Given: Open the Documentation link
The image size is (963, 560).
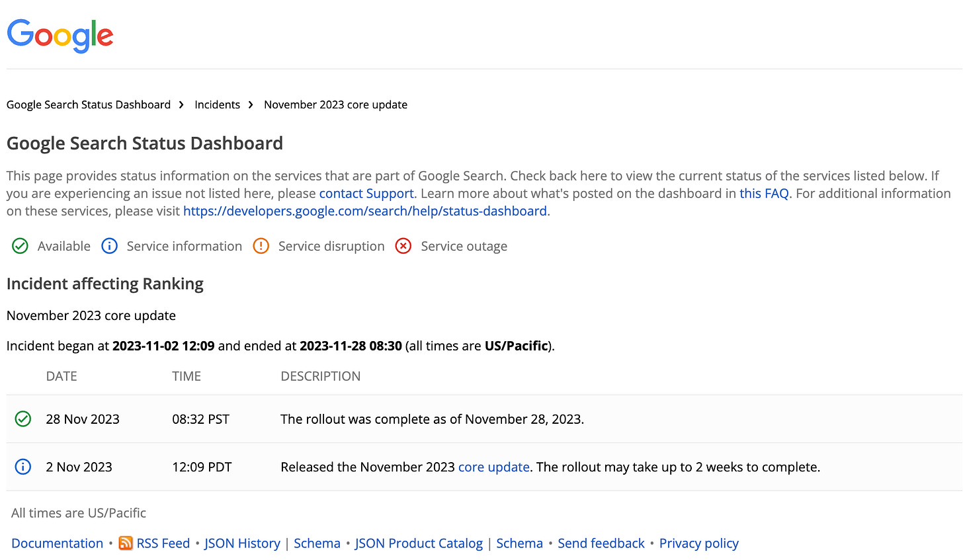Looking at the screenshot, I should [x=57, y=543].
